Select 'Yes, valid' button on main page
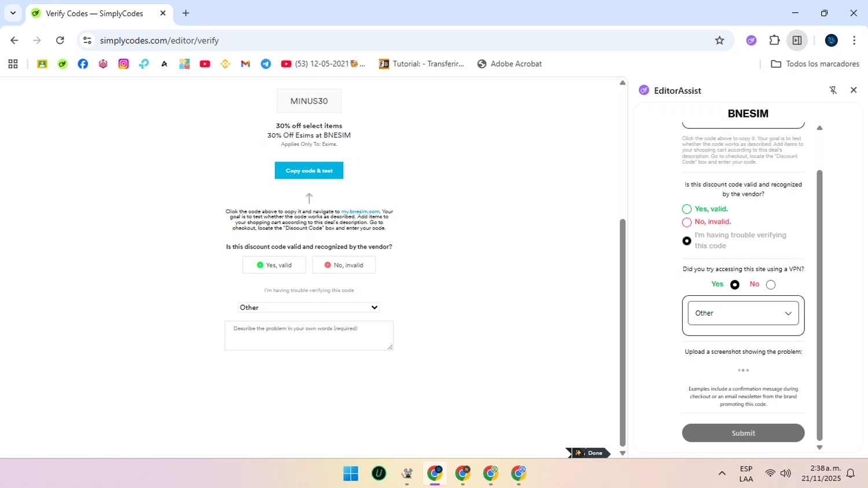The height and width of the screenshot is (488, 868). coord(274,265)
